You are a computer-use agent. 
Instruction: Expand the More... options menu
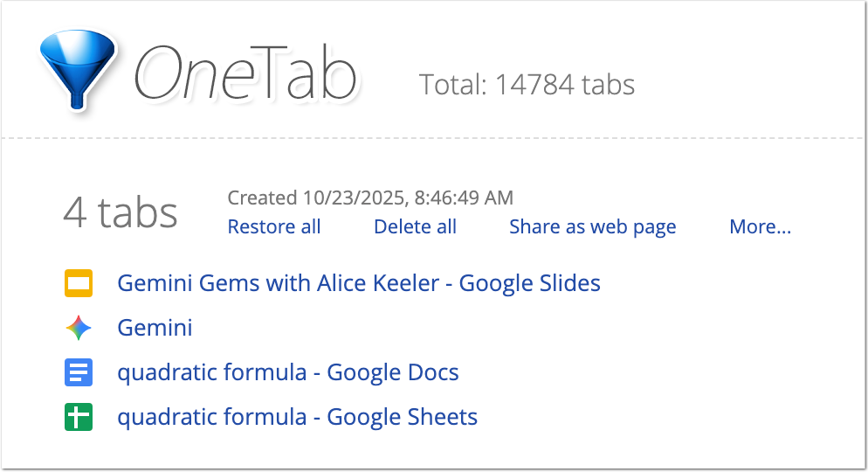(x=760, y=227)
